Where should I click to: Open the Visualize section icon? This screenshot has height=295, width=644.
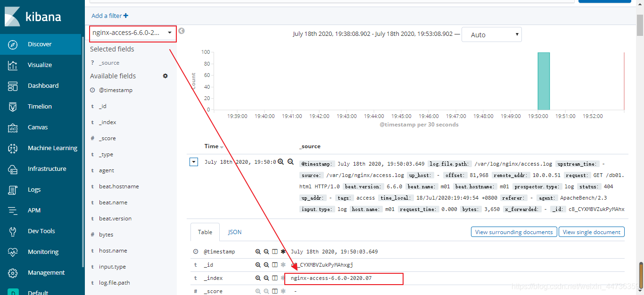(13, 65)
